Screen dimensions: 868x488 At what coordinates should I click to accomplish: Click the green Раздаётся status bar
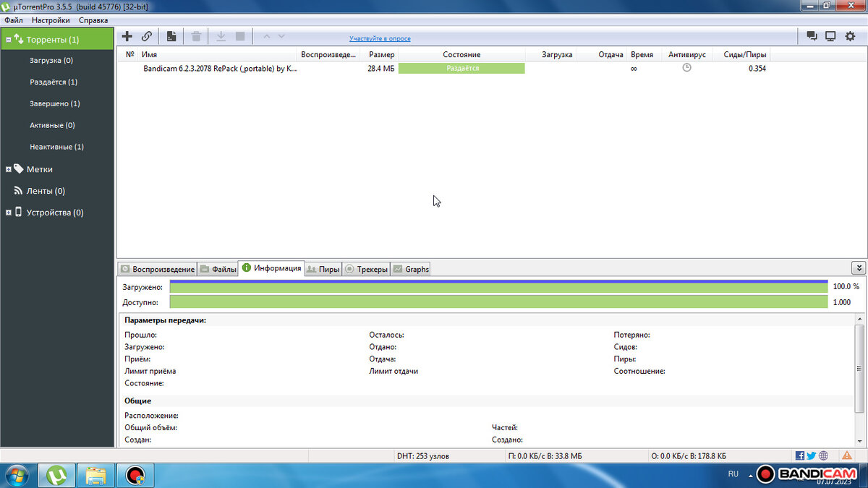461,68
